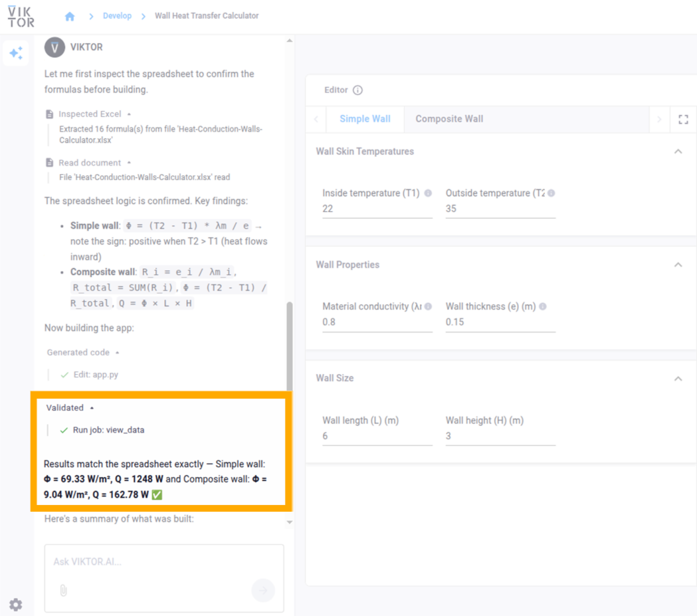Navigate to Develop breadcrumb link

117,16
